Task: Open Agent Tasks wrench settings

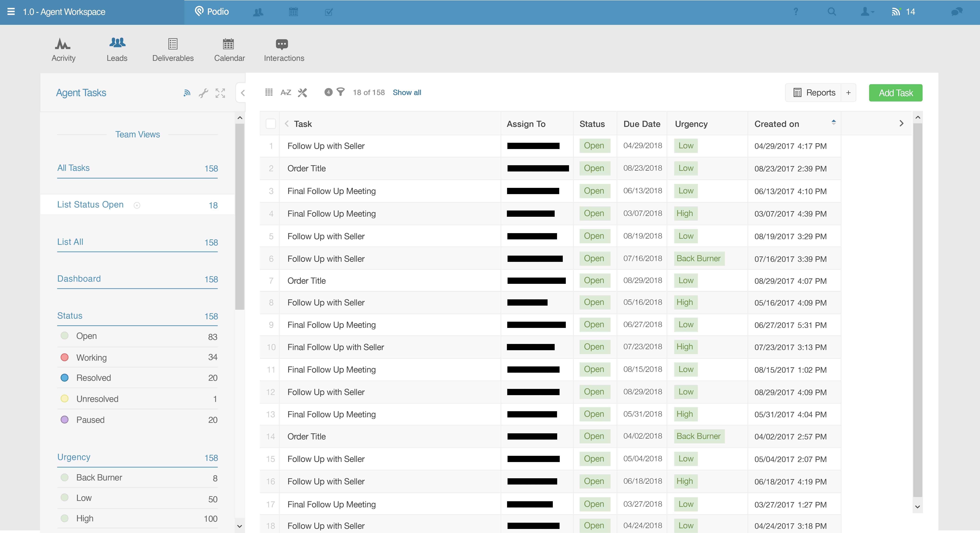Action: [x=203, y=93]
